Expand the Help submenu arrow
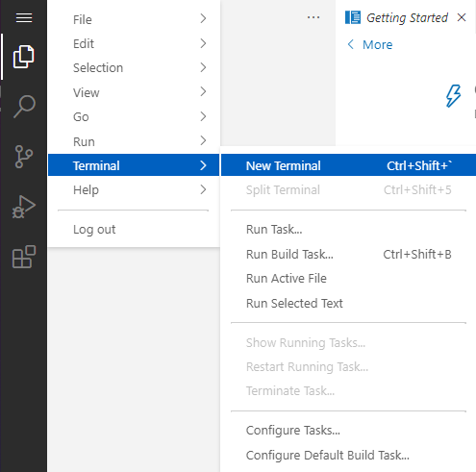 [x=203, y=189]
